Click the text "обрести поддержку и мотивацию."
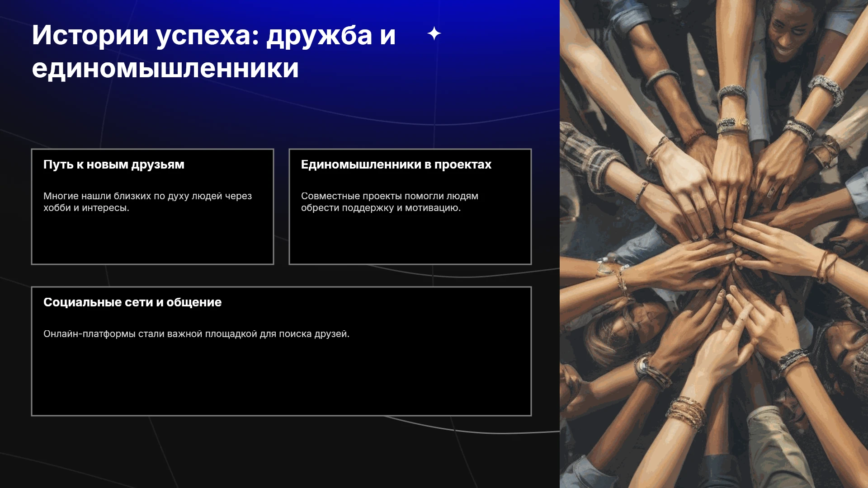This screenshot has height=488, width=868. [381, 208]
